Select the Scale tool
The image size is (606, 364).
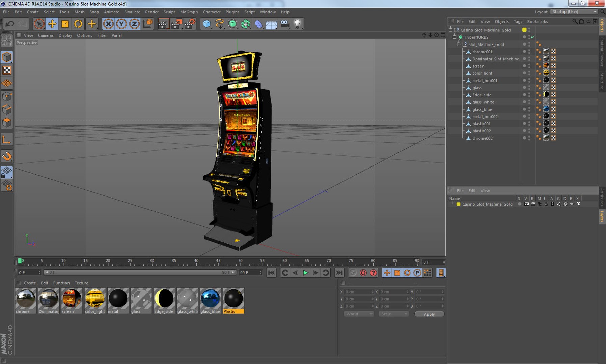coord(65,24)
